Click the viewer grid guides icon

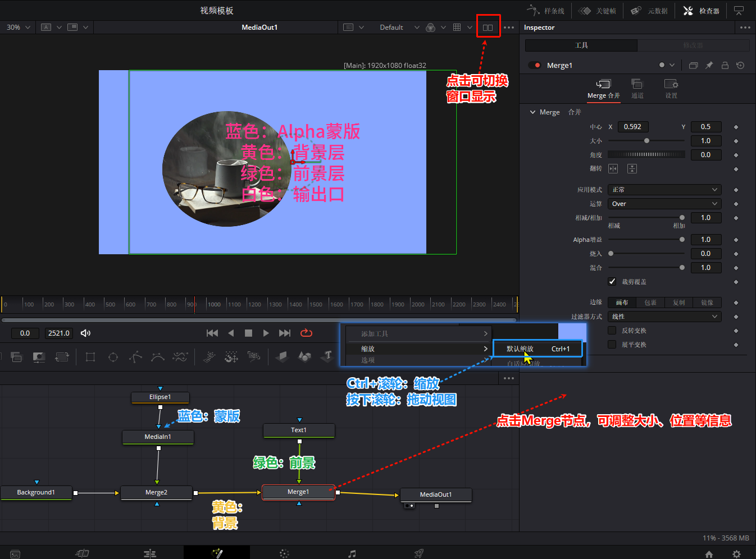457,28
